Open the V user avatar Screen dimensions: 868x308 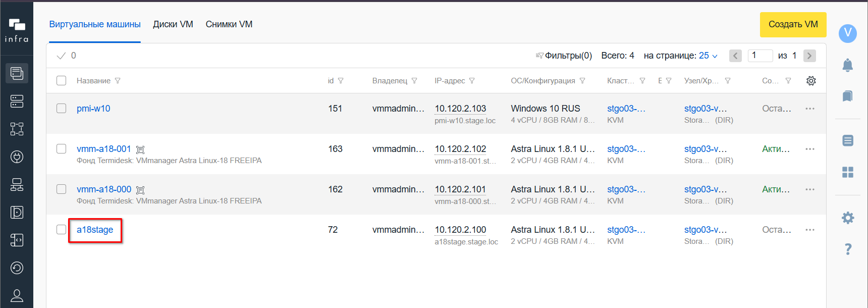(848, 33)
